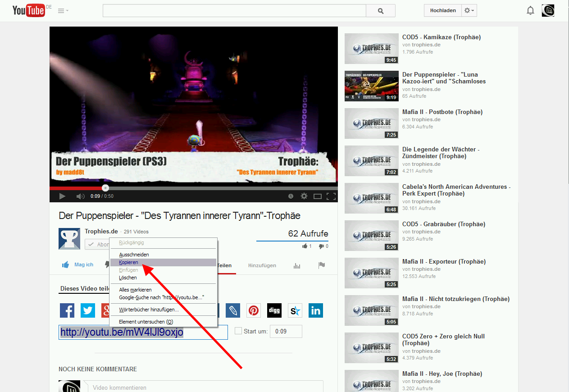Expand the guide menu beside the YouTube logo

(61, 10)
